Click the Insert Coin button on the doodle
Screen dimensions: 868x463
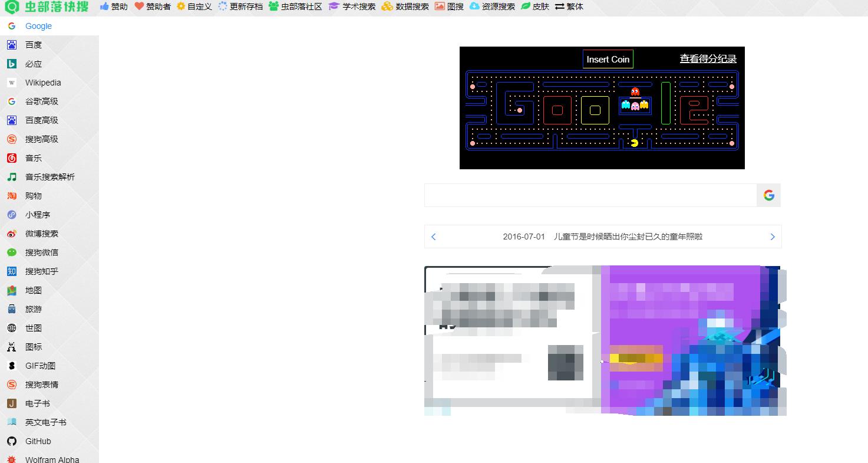pos(608,59)
